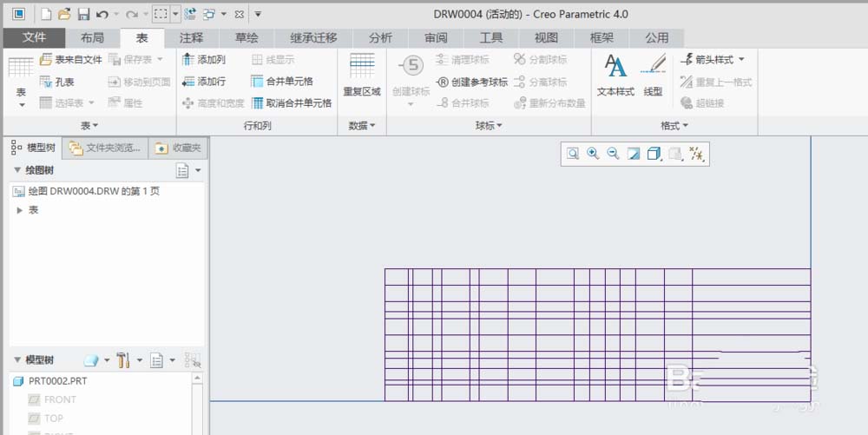Select the 模型树 (Model Tree) panel tab
This screenshot has width=868, height=435.
click(x=34, y=148)
